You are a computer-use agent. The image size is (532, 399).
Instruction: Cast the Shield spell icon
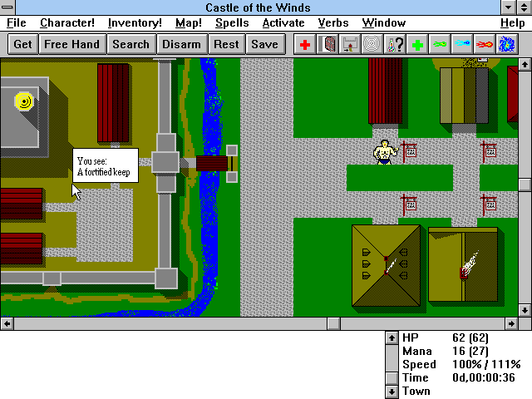[327, 44]
